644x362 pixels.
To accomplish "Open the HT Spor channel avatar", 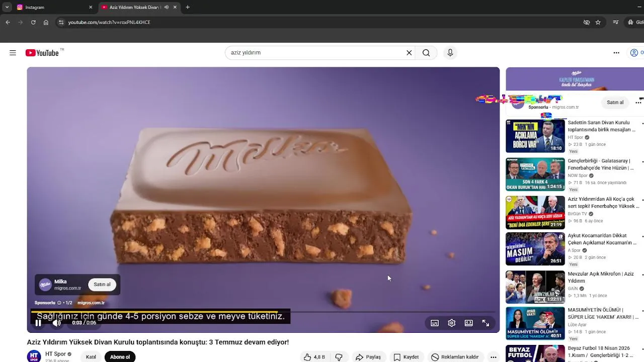I will click(34, 356).
